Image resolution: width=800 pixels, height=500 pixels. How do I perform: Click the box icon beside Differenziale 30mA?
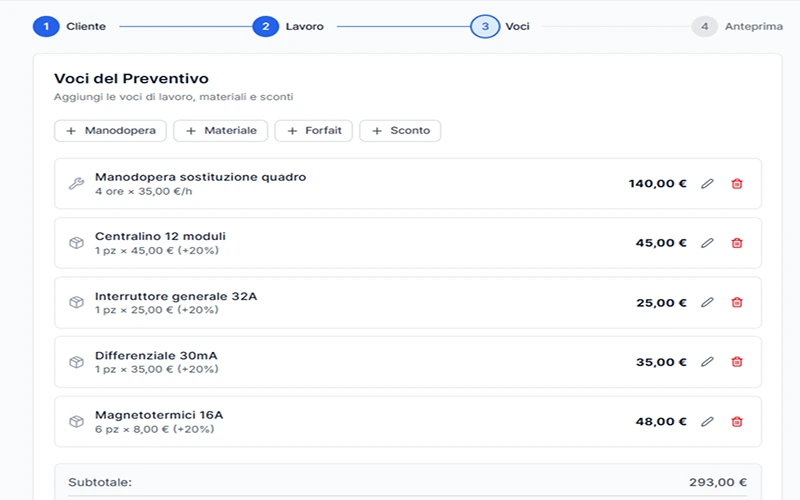click(x=76, y=362)
